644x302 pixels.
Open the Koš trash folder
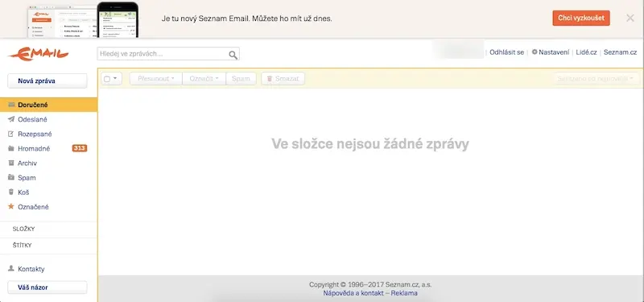pyautogui.click(x=48, y=192)
